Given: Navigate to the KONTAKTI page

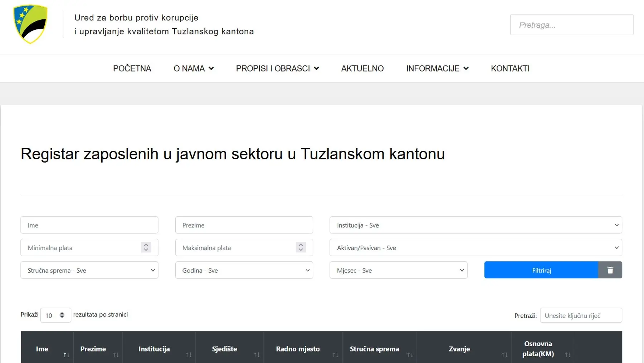Looking at the screenshot, I should click(x=510, y=68).
